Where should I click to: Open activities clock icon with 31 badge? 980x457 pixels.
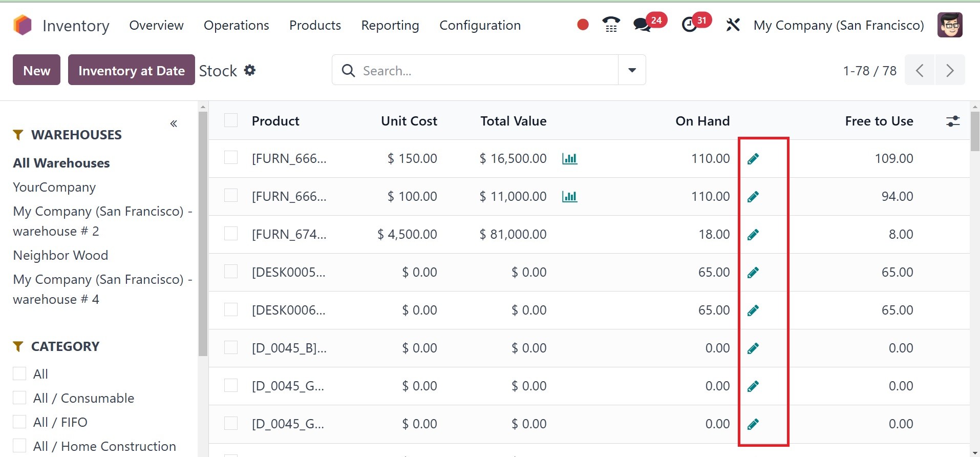tap(690, 25)
